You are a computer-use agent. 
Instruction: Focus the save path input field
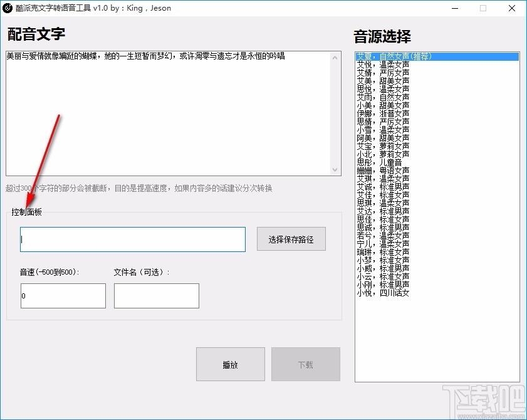click(133, 239)
